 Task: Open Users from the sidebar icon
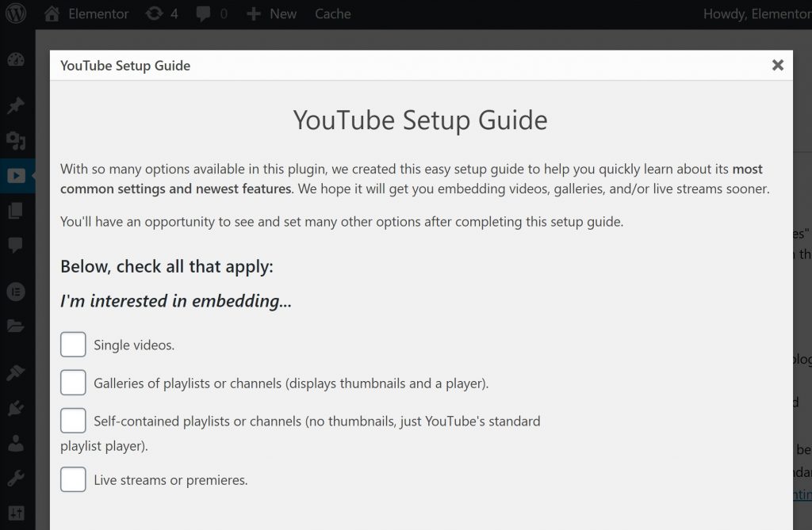16,443
